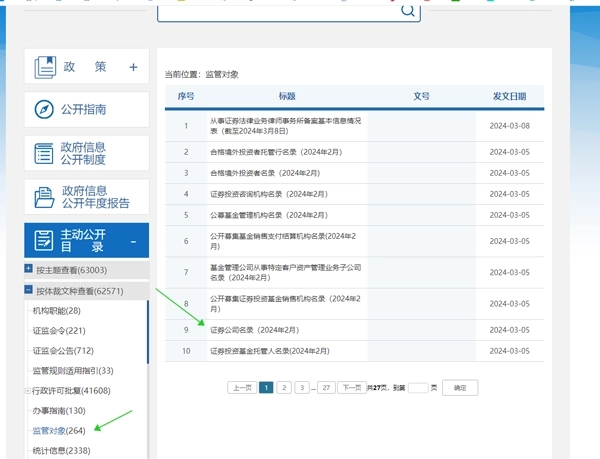Go to next page with 下一页
The width and height of the screenshot is (600, 459).
350,387
